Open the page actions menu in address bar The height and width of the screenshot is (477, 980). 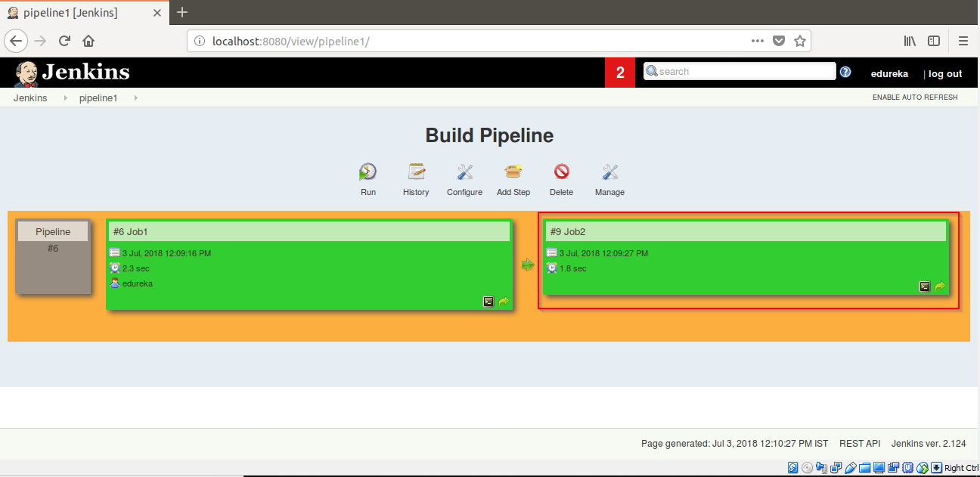pyautogui.click(x=757, y=41)
